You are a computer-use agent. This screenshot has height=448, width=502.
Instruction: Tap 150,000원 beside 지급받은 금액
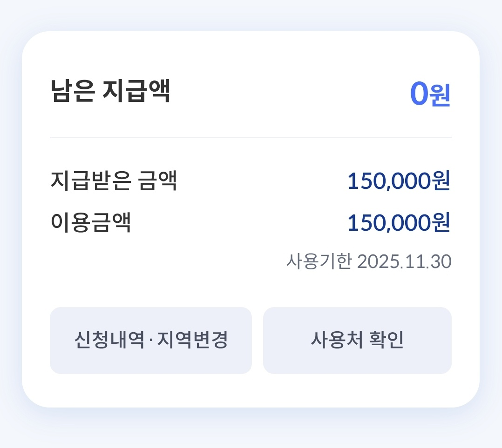coord(399,181)
